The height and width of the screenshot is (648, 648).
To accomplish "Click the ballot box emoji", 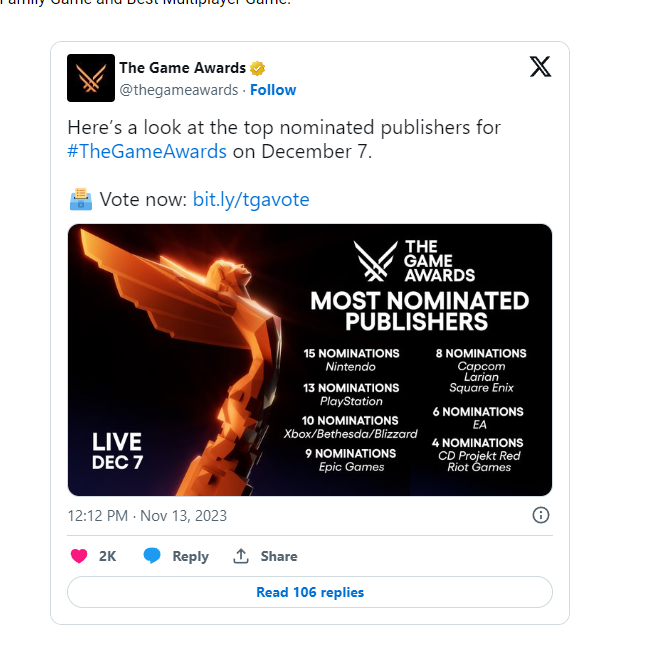I will tap(81, 199).
